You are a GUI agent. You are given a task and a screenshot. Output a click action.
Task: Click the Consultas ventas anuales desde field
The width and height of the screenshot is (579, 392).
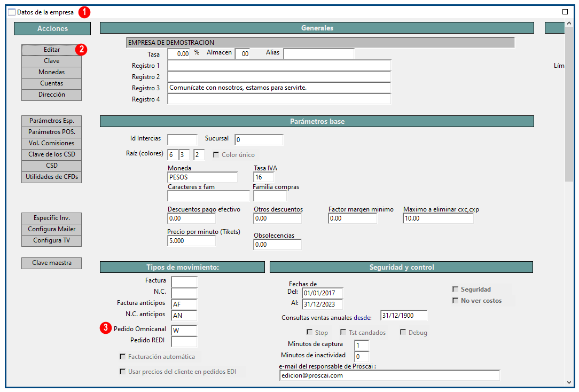click(404, 316)
